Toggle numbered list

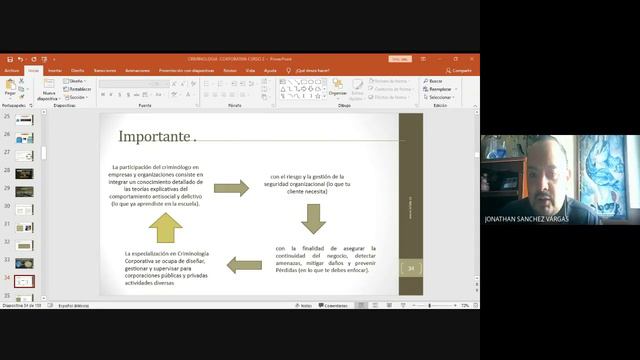tap(221, 84)
